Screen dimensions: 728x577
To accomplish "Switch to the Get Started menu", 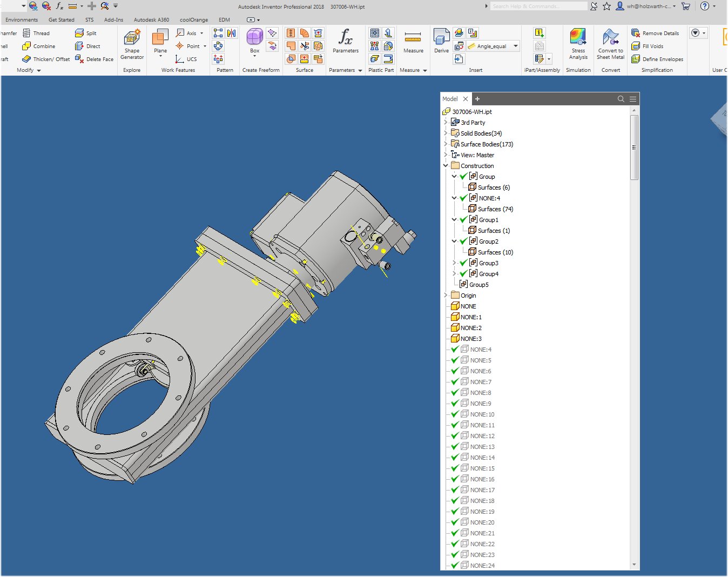I will pyautogui.click(x=61, y=19).
